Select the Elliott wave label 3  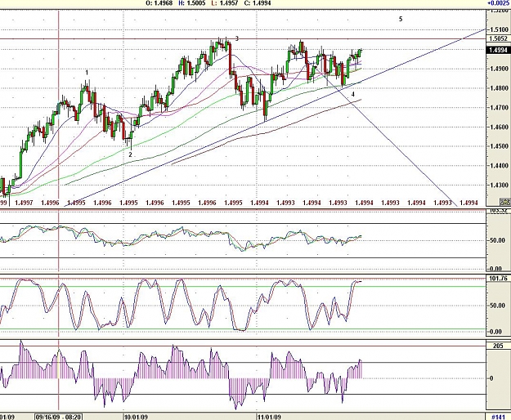[237, 38]
